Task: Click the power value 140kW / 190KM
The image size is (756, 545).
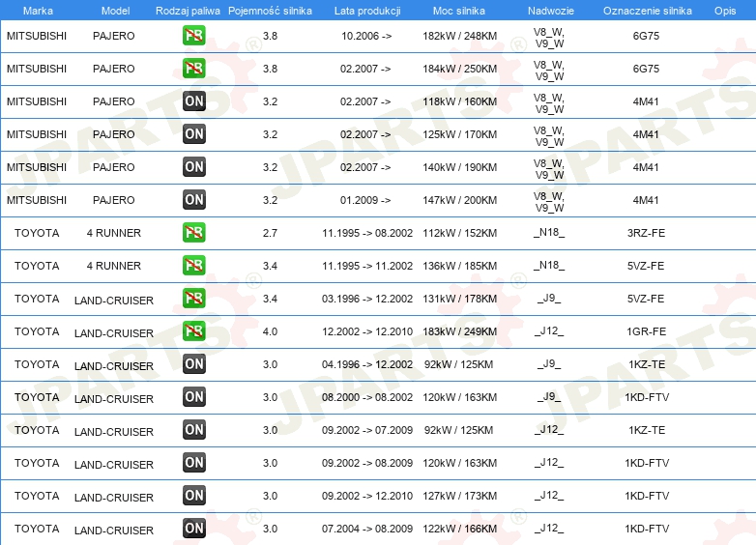Action: [459, 167]
